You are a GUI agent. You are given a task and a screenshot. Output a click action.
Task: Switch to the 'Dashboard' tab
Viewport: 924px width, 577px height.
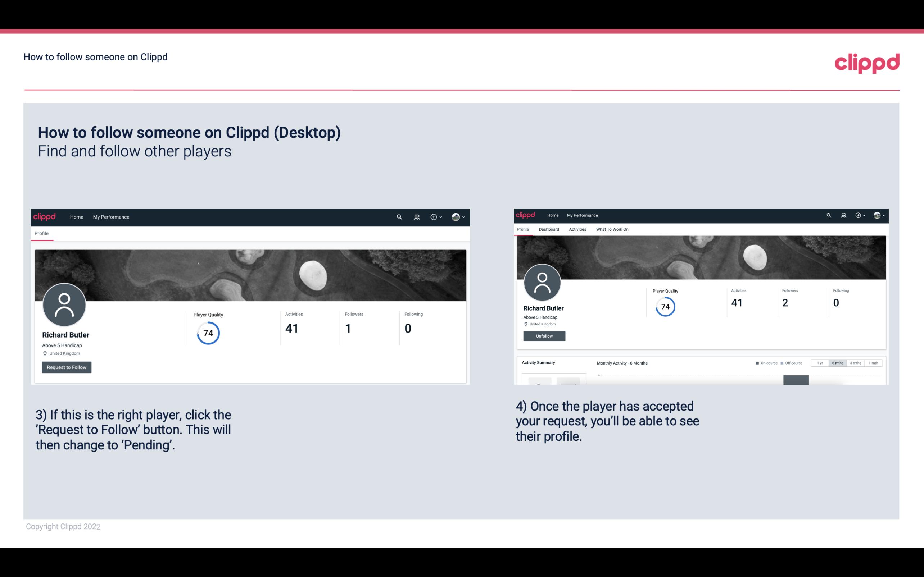tap(549, 229)
